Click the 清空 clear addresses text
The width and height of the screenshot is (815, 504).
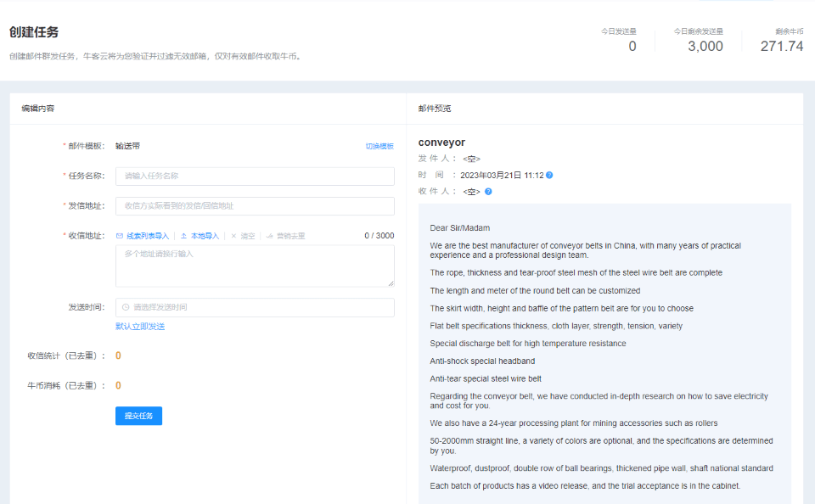248,236
